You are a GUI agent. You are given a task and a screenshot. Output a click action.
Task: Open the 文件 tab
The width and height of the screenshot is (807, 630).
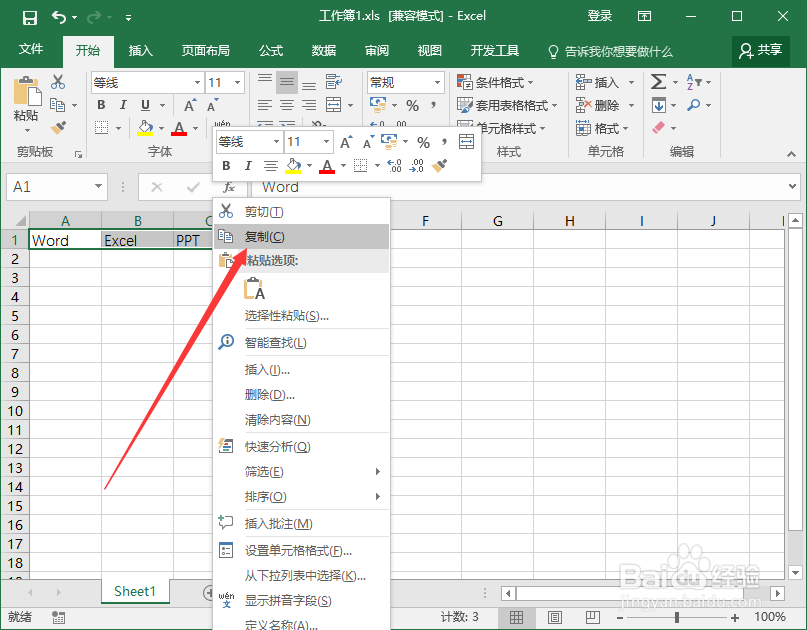point(31,49)
